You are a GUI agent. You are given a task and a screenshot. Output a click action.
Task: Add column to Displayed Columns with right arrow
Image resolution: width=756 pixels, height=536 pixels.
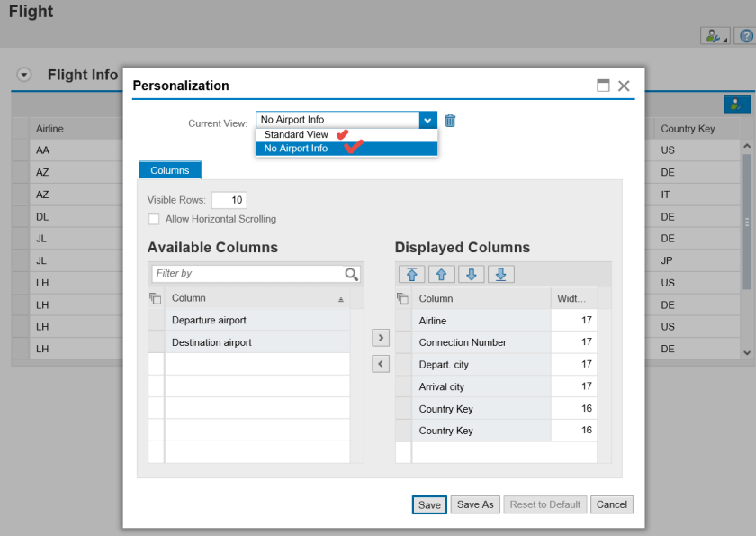[381, 337]
